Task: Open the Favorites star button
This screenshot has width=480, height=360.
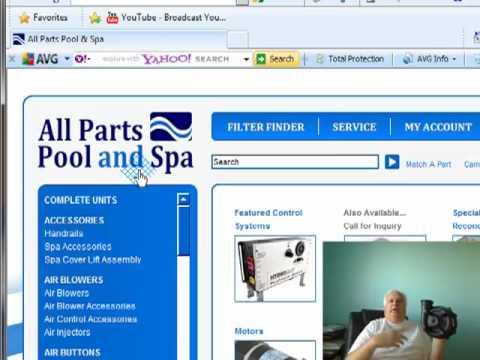Action: [x=43, y=18]
